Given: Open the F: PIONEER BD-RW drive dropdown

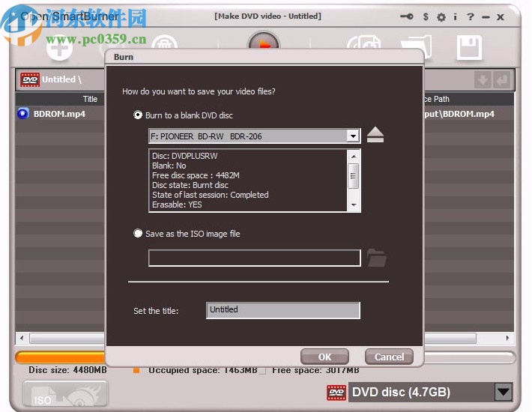Looking at the screenshot, I should (x=353, y=136).
